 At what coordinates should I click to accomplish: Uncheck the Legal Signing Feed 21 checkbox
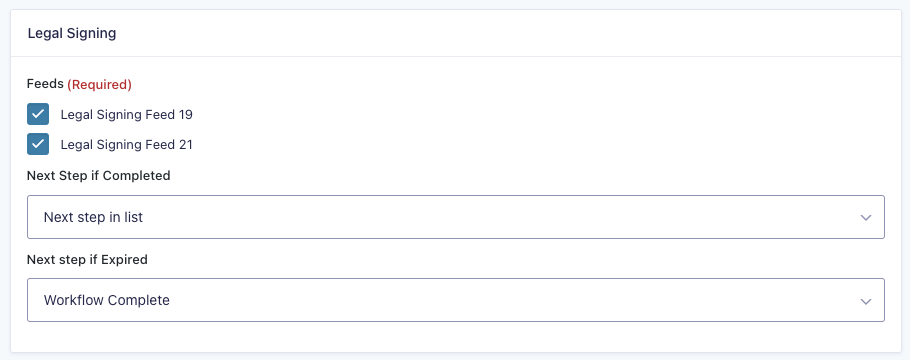[x=38, y=144]
